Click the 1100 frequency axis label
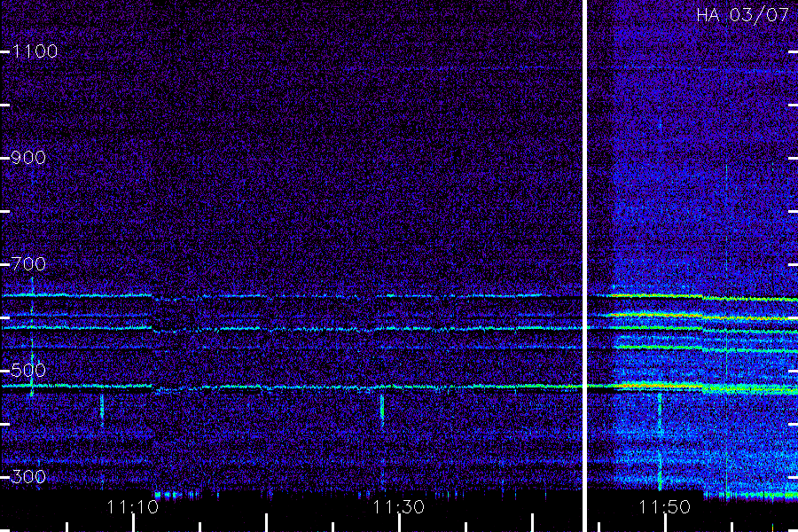Viewport: 798px width, 532px height. pyautogui.click(x=35, y=51)
